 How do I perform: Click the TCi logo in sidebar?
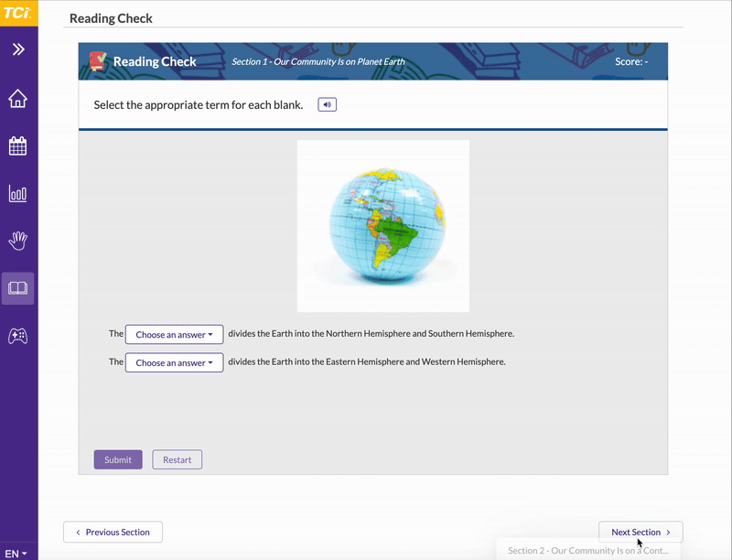click(17, 12)
